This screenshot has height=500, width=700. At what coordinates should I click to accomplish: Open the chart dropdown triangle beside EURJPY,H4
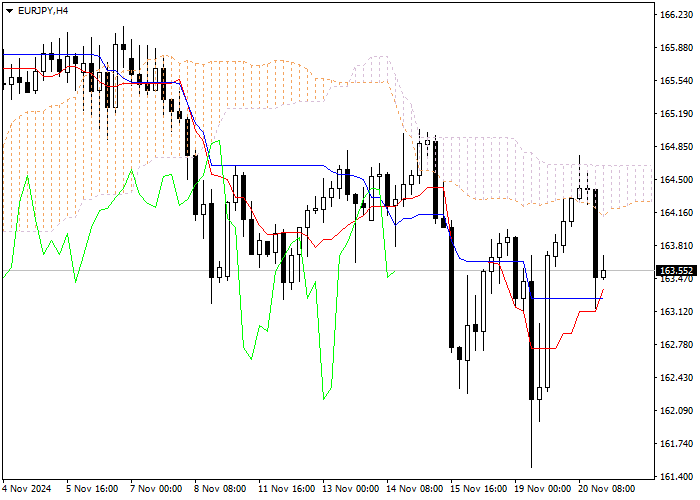[x=10, y=11]
